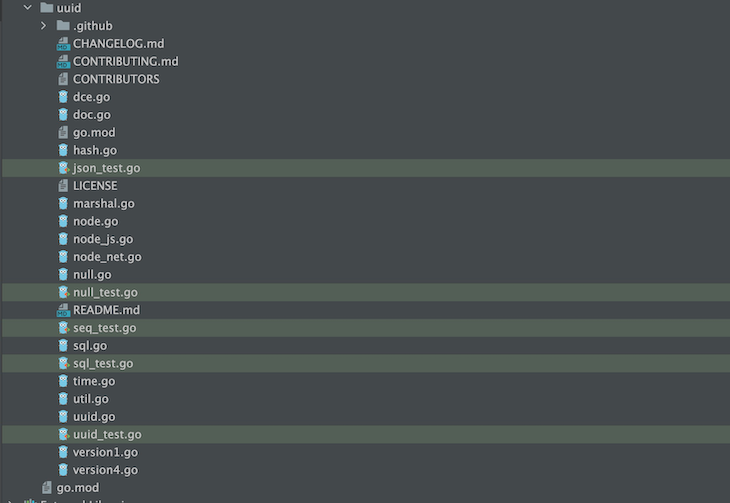Select hash.go in the tree
Viewport: 730px width, 503px height.
(94, 150)
